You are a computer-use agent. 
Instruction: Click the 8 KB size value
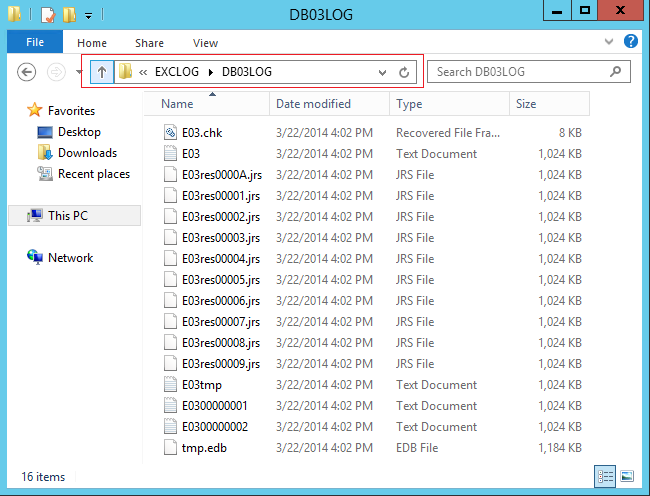570,133
